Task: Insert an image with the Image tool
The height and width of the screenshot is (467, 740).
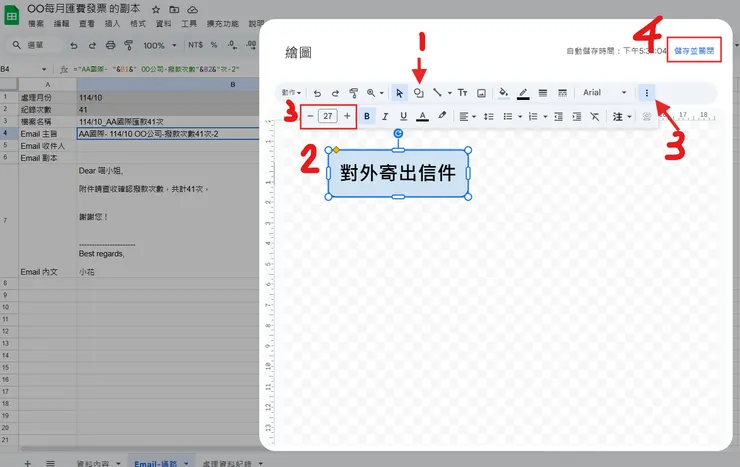Action: click(481, 93)
